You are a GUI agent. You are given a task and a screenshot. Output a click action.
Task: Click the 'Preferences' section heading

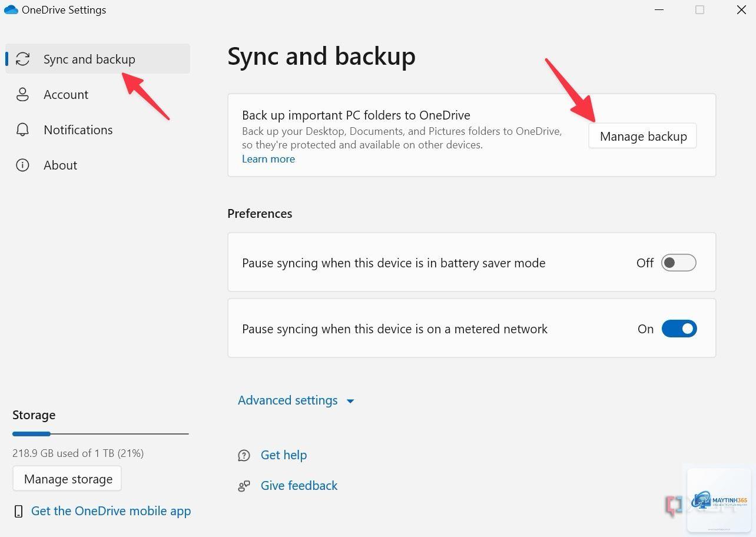pos(260,213)
